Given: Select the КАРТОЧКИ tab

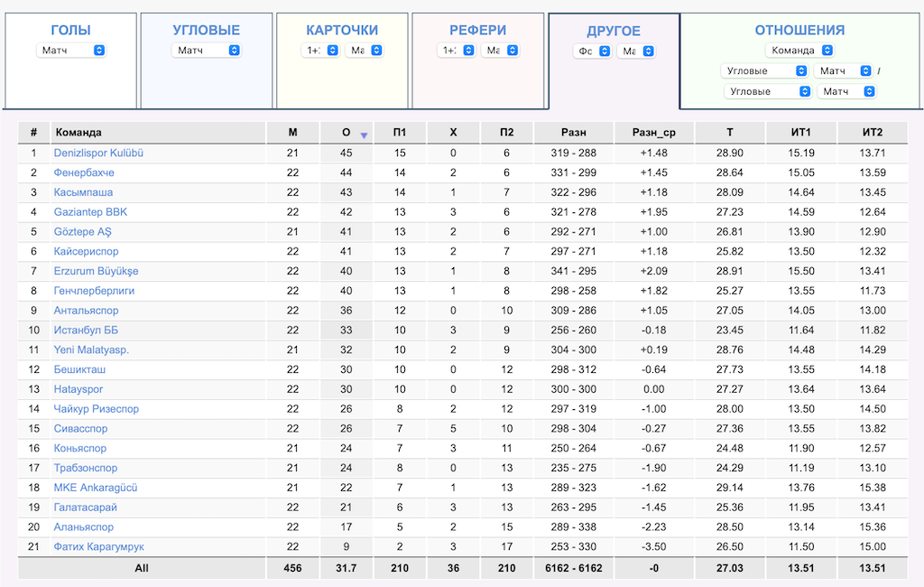Looking at the screenshot, I should coord(342,30).
